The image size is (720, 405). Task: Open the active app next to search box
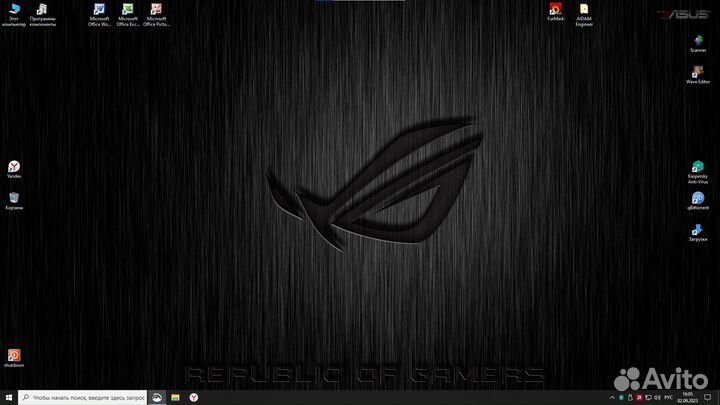157,398
